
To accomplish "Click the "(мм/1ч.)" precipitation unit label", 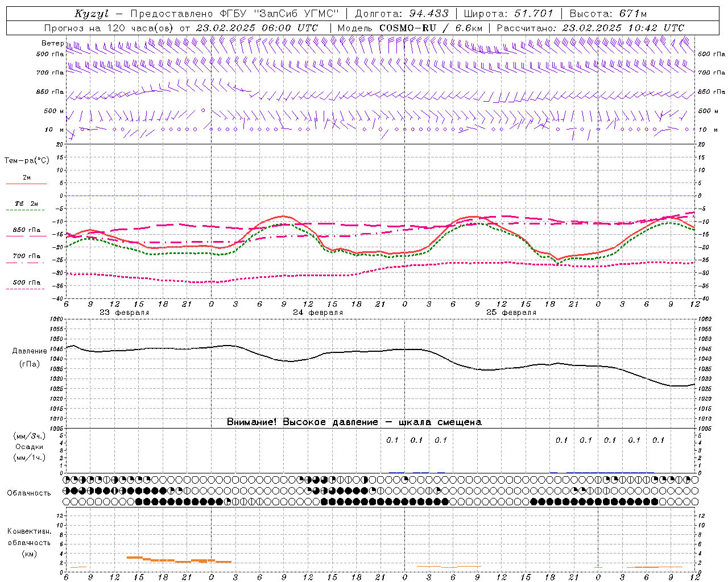I will [x=30, y=458].
